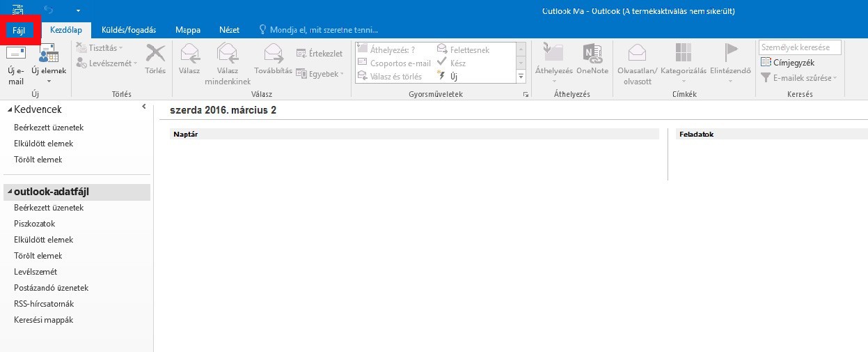The image size is (868, 352).
Task: Collapse the Kedvencek section
Action: (x=9, y=110)
